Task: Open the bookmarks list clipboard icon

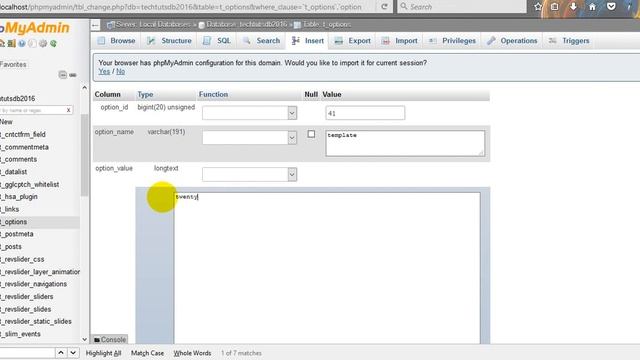Action: coord(555,7)
